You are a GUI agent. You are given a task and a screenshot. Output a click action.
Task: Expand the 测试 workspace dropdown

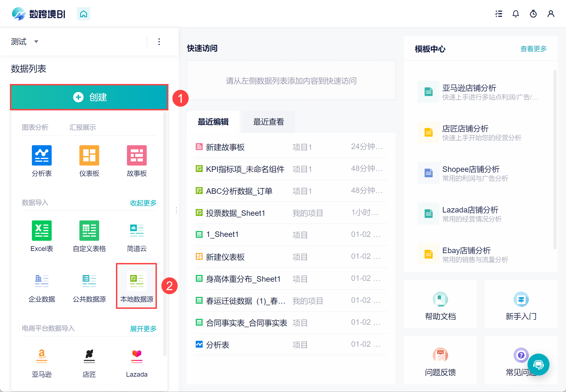pyautogui.click(x=36, y=42)
